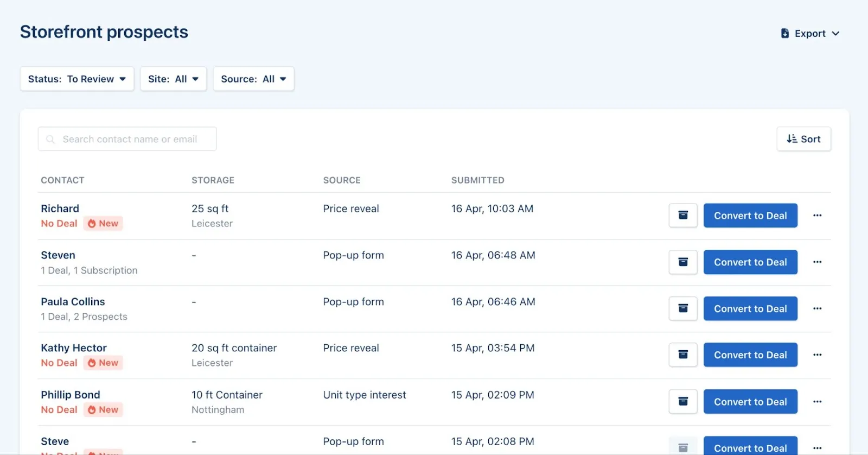Convert Phillip Bond to a deal
This screenshot has height=455, width=868.
point(750,402)
